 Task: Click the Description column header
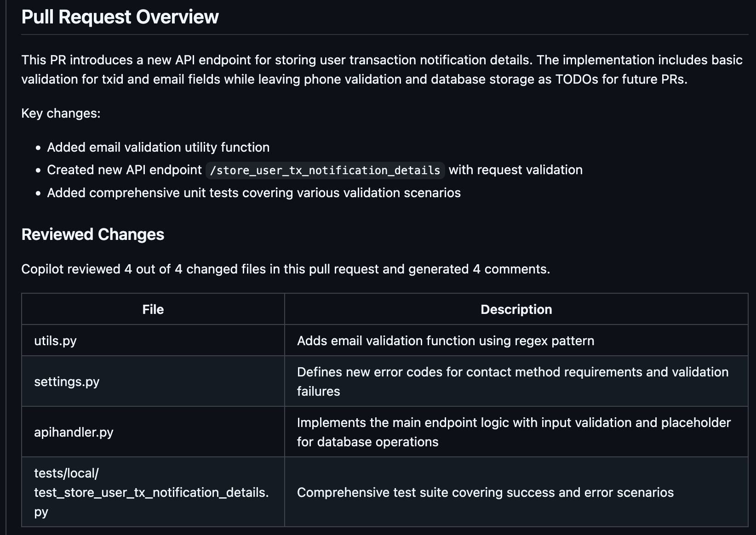click(x=516, y=309)
